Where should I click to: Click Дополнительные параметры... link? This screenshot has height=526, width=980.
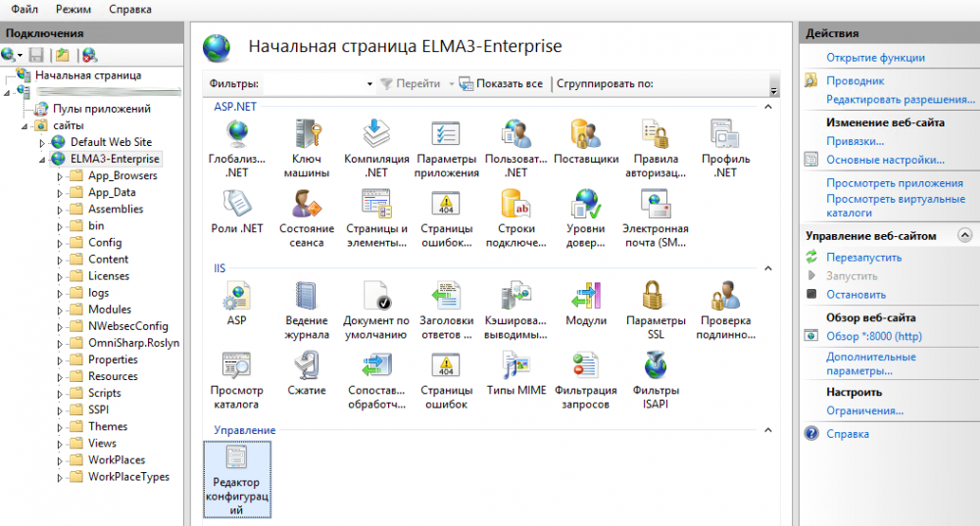(x=870, y=363)
